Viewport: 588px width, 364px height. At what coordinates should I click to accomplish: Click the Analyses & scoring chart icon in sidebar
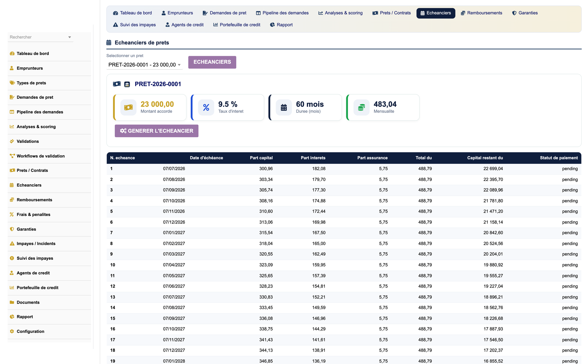click(12, 127)
